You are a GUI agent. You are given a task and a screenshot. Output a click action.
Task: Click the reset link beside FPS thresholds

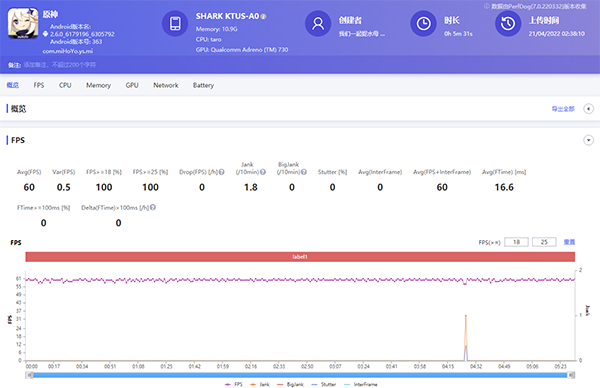tap(569, 242)
